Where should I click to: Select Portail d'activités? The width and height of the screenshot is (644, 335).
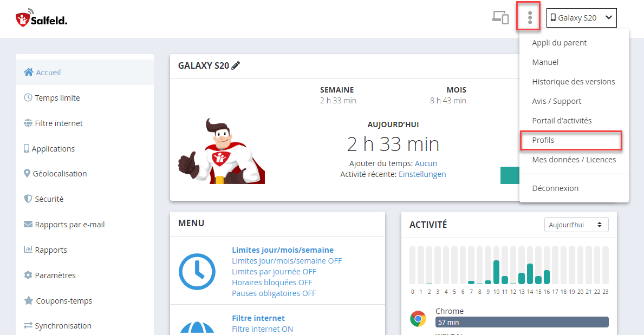562,121
